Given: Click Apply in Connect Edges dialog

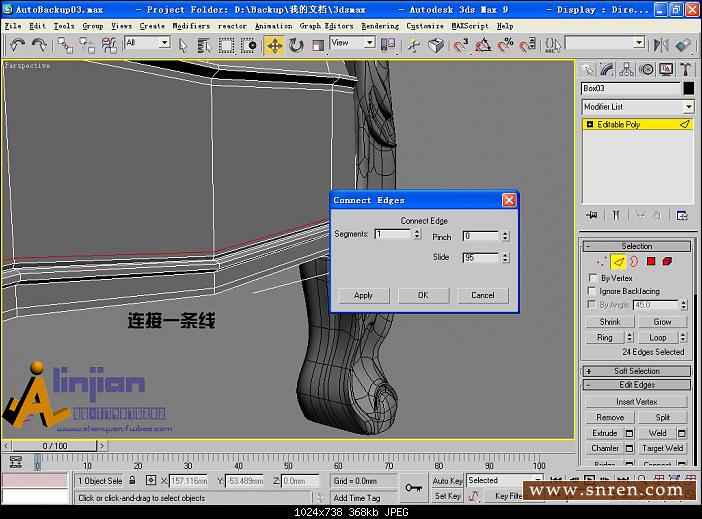Looking at the screenshot, I should point(363,296).
